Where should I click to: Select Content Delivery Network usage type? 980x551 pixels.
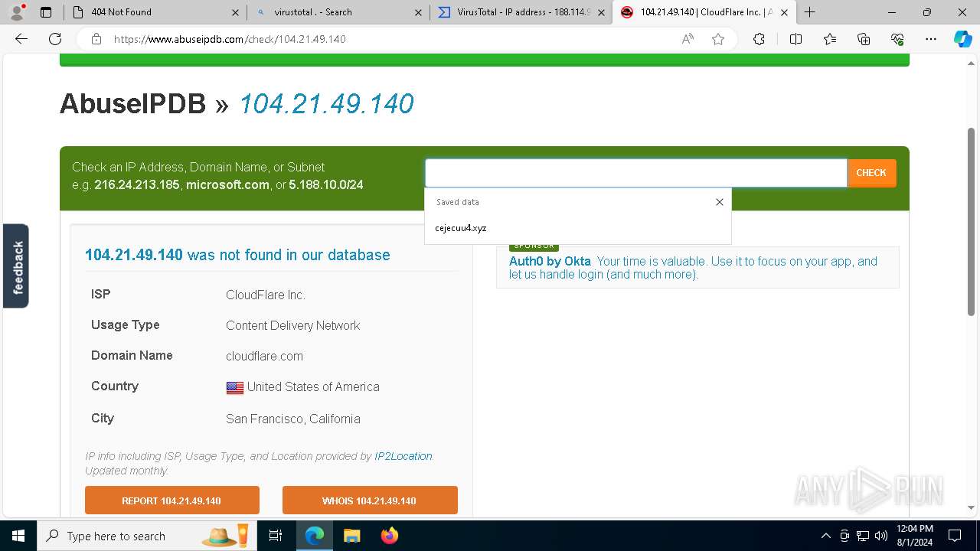click(292, 325)
